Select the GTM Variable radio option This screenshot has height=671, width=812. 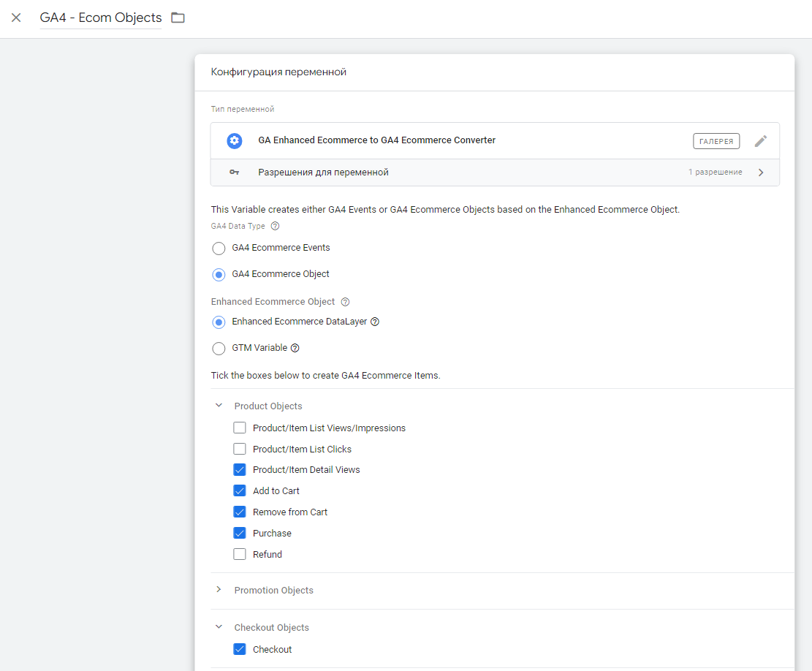[219, 349]
